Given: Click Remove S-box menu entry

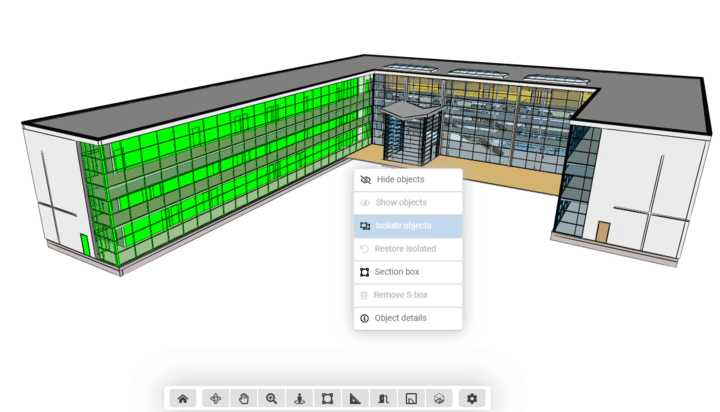Looking at the screenshot, I should tap(402, 295).
